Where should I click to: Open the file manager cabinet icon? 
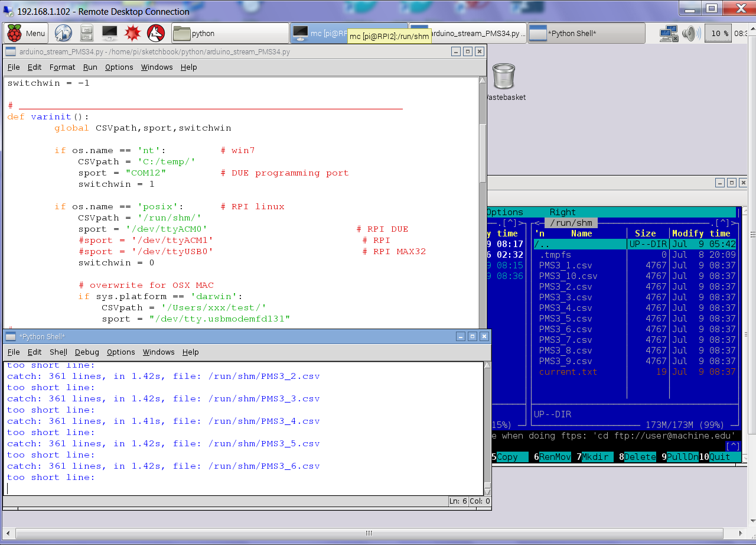coord(86,33)
